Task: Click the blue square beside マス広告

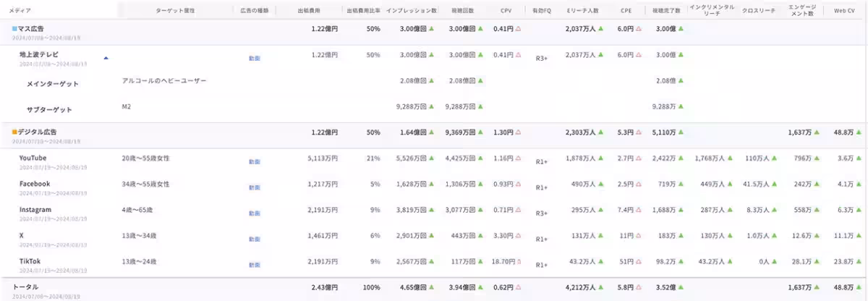Action: 14,29
